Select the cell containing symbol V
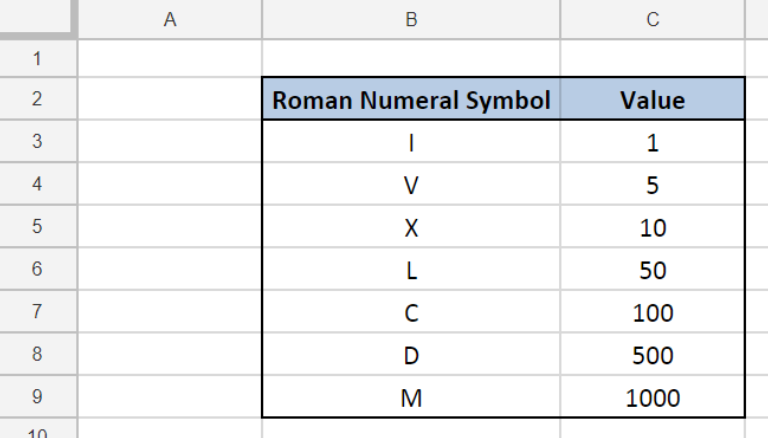Viewport: 768px width, 438px height. click(411, 184)
